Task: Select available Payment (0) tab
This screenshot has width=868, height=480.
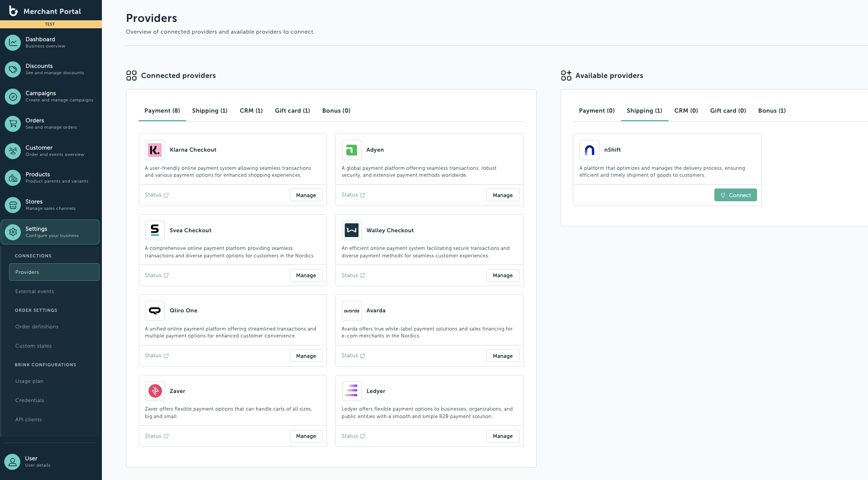Action: (x=597, y=111)
